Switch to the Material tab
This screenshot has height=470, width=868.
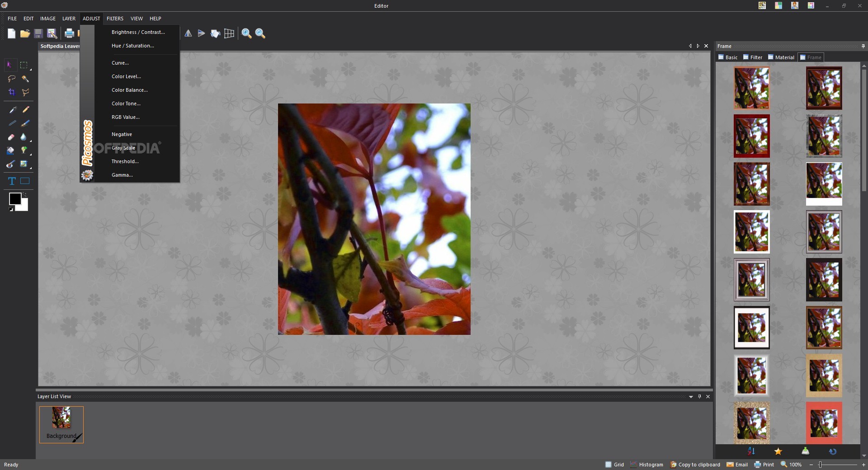click(781, 57)
